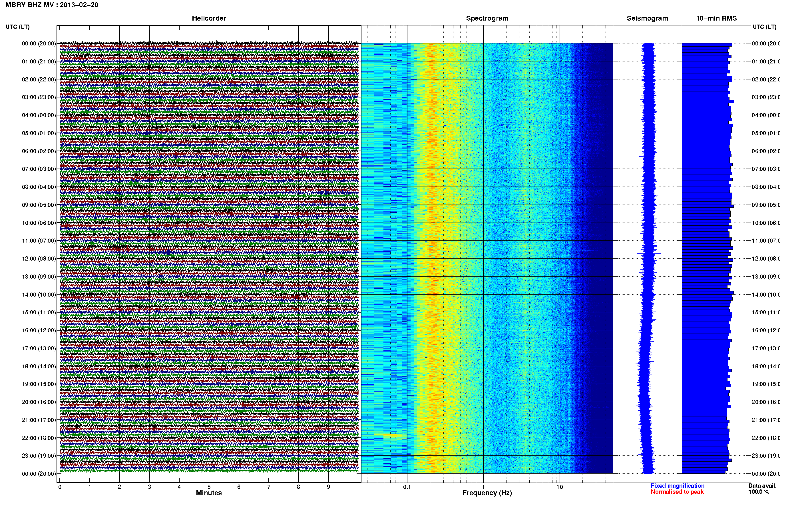Screen dimensions: 812x508
Task: Click the "12:00 (08:00)" Helicorder time label
Action: (x=39, y=259)
